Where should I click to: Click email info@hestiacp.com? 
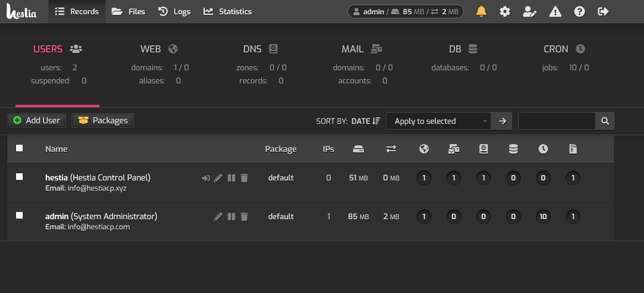pos(98,227)
